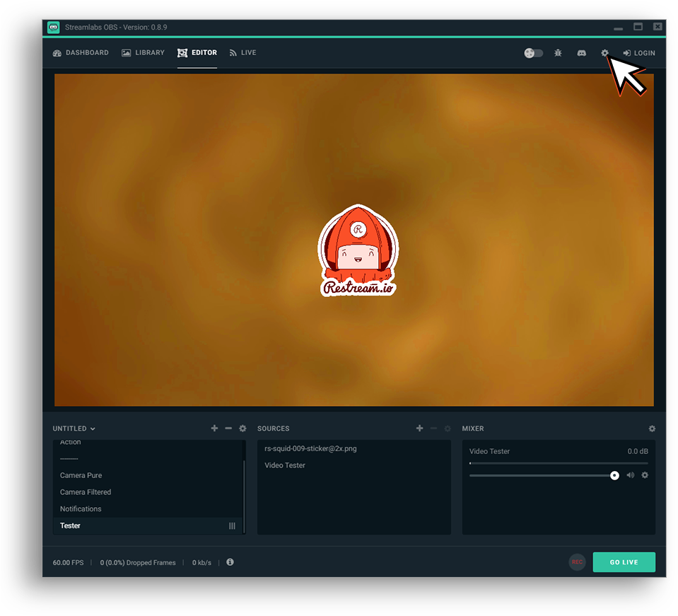Mute the Video Tester audio
678x616 pixels.
coord(631,475)
